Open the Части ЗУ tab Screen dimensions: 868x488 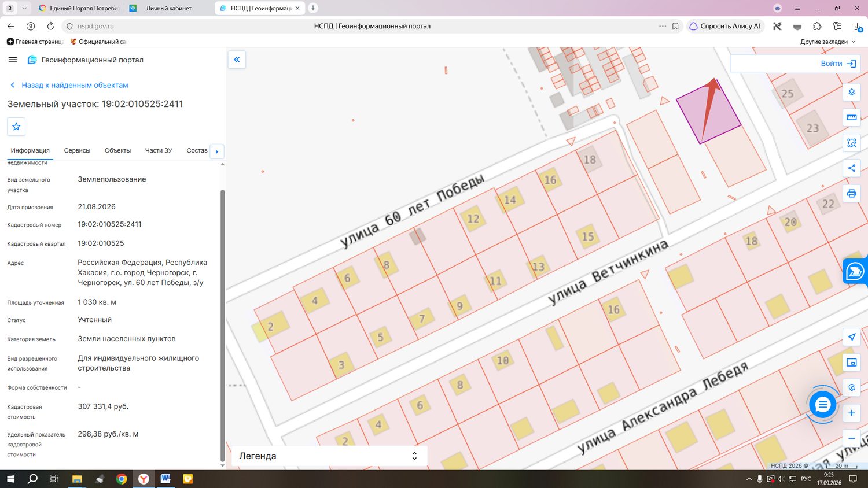[x=159, y=150]
